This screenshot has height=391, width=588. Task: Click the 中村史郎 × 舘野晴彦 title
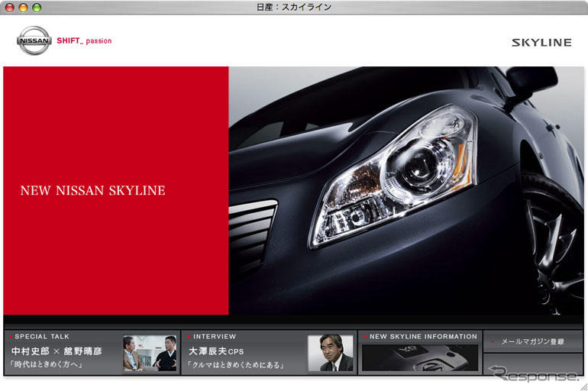coord(57,351)
